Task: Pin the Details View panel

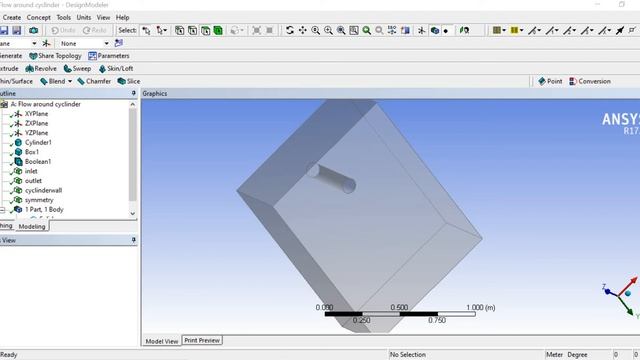Action: point(133,240)
